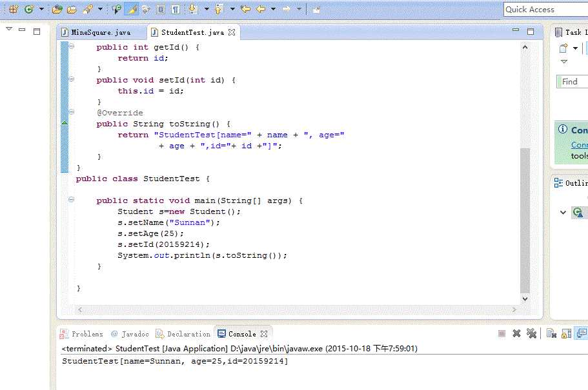588x390 pixels.
Task: Click the New Java Package toolbar icon
Action: coord(14,9)
